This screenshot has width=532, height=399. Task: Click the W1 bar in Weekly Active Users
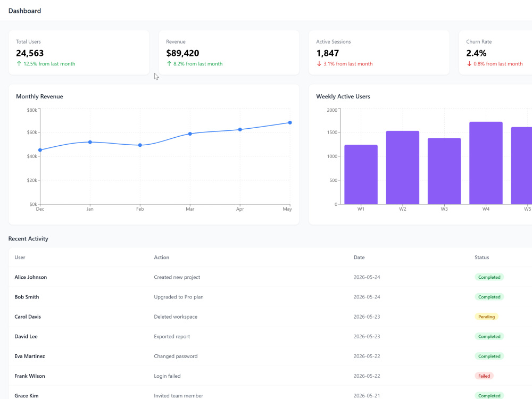click(361, 174)
